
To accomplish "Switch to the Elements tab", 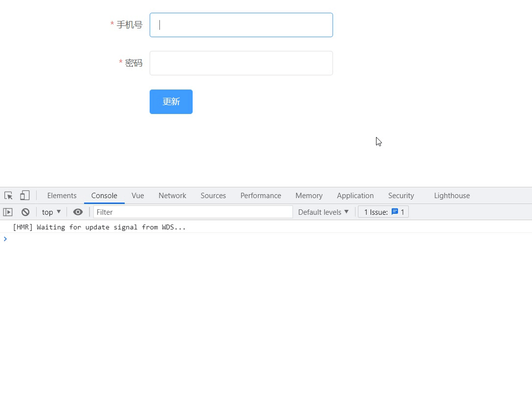I will click(62, 196).
